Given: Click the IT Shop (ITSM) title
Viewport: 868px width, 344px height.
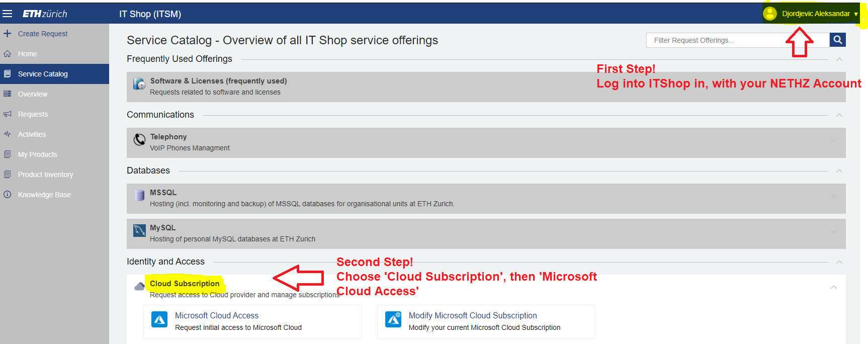Looking at the screenshot, I should click(150, 14).
